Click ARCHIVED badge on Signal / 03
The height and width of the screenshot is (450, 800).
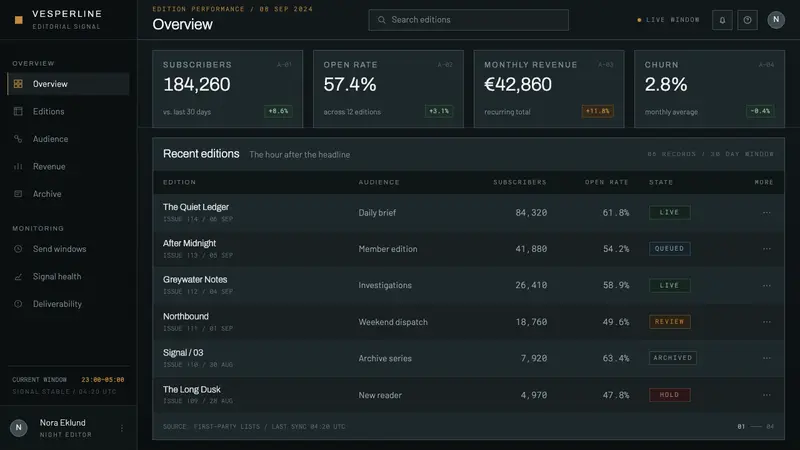coord(672,358)
